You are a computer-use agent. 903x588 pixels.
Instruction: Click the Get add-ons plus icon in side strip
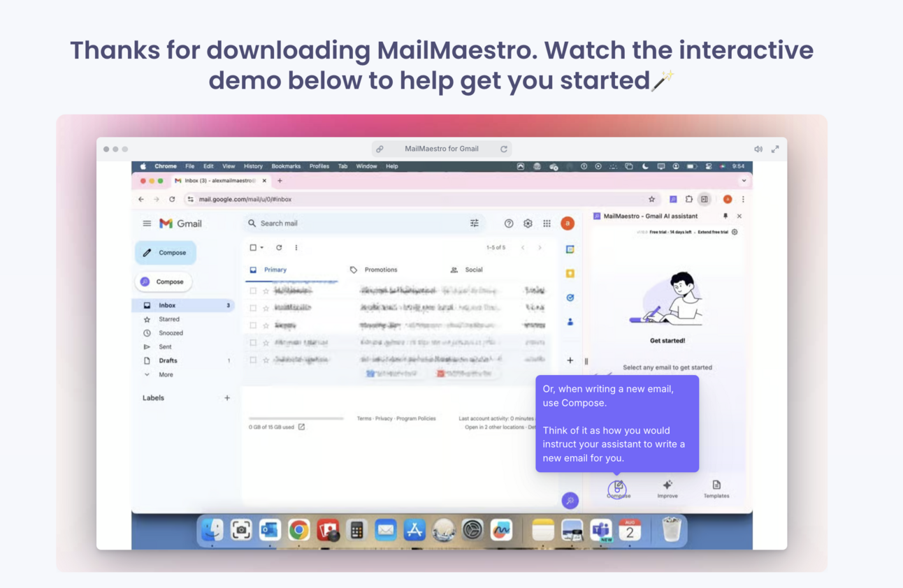(x=570, y=360)
